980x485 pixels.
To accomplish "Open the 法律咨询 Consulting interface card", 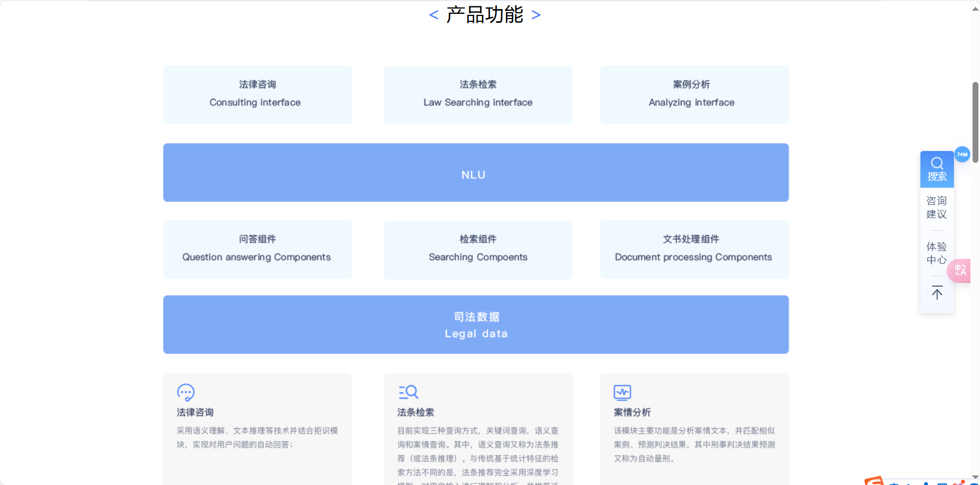I will [257, 95].
